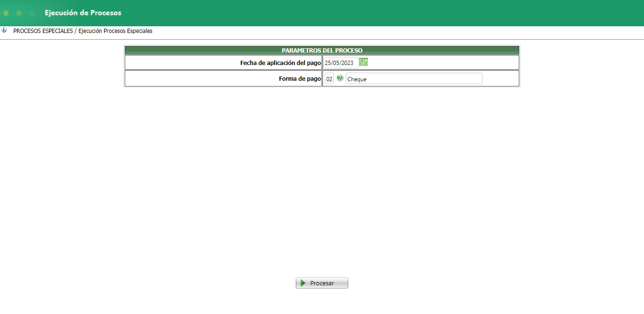
Task: Click the 'Ejecución de Procesos' title
Action: point(83,13)
